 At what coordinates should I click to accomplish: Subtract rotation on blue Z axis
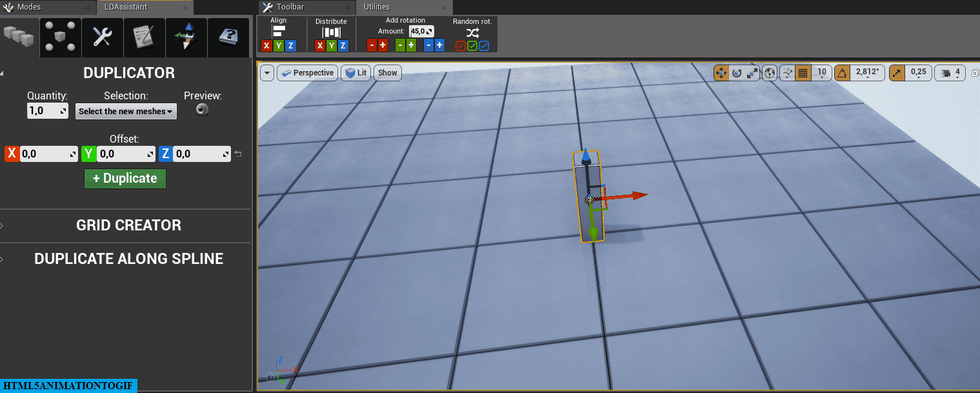pyautogui.click(x=428, y=45)
